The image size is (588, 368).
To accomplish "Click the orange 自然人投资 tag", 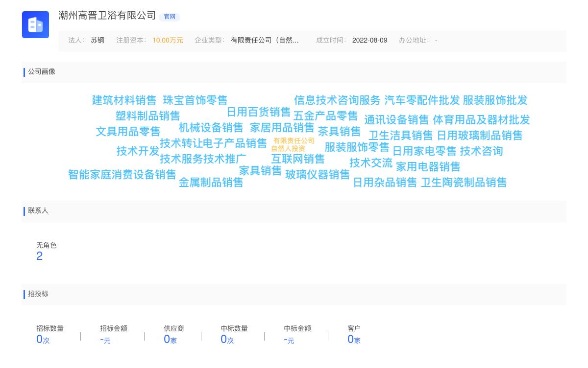I will coord(288,149).
